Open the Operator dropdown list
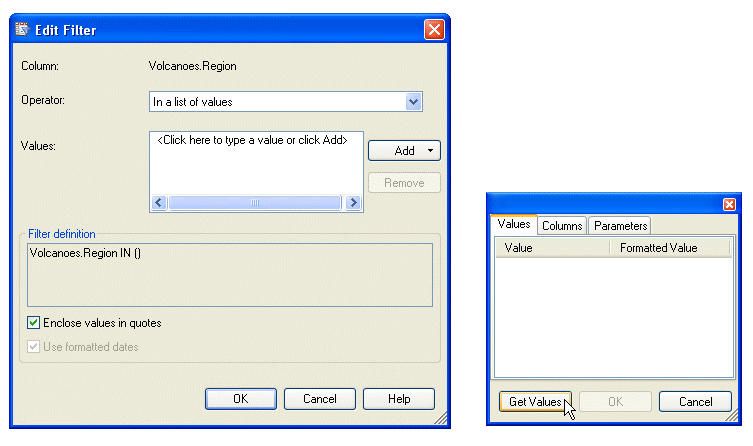Image resolution: width=753 pixels, height=446 pixels. (x=414, y=101)
